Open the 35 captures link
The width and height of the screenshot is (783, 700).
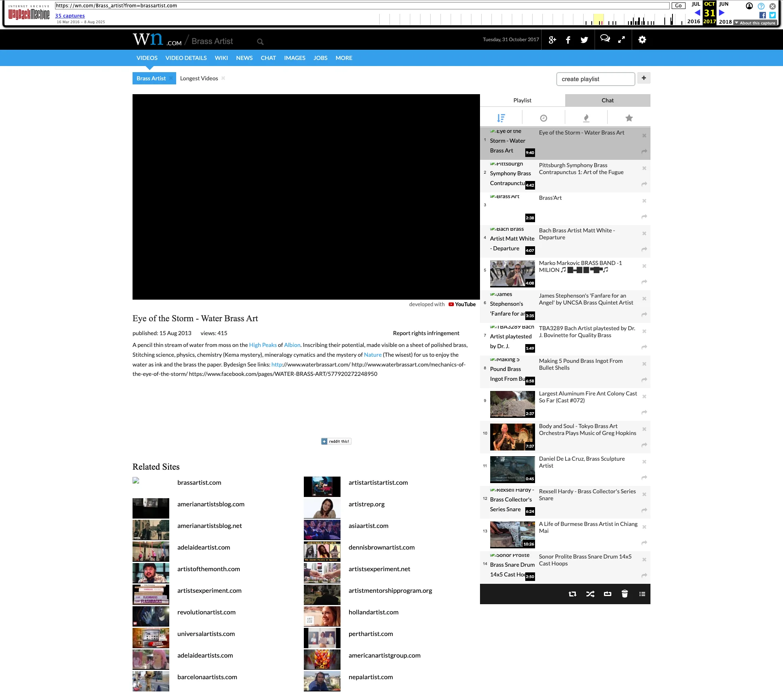[x=70, y=15]
